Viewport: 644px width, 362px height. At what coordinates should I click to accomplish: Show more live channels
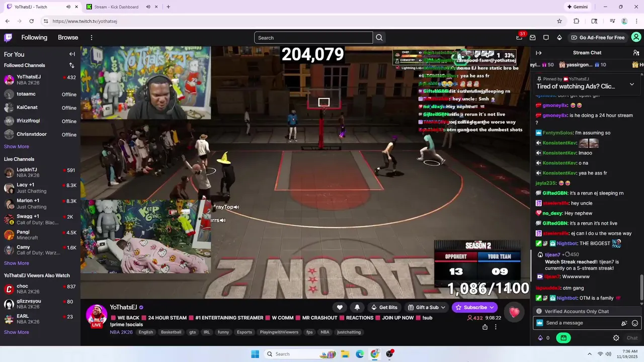(17, 263)
